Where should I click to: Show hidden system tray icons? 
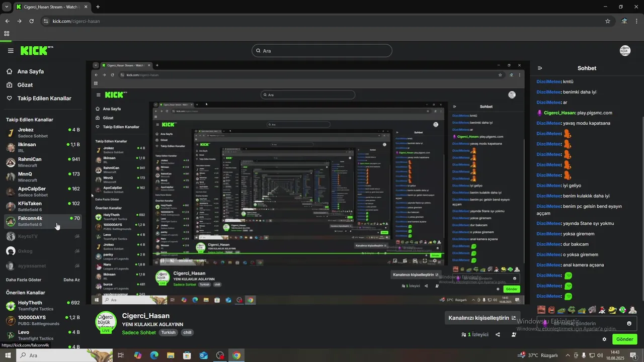point(568,355)
